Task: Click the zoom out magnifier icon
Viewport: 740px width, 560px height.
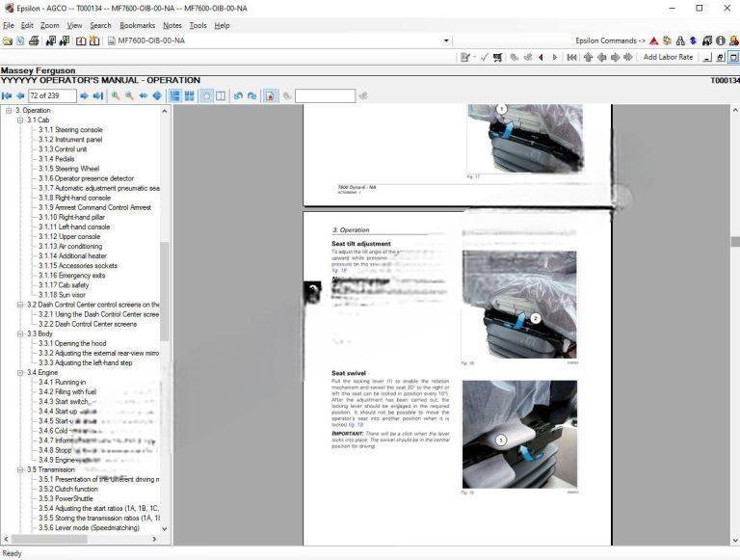Action: click(x=129, y=95)
